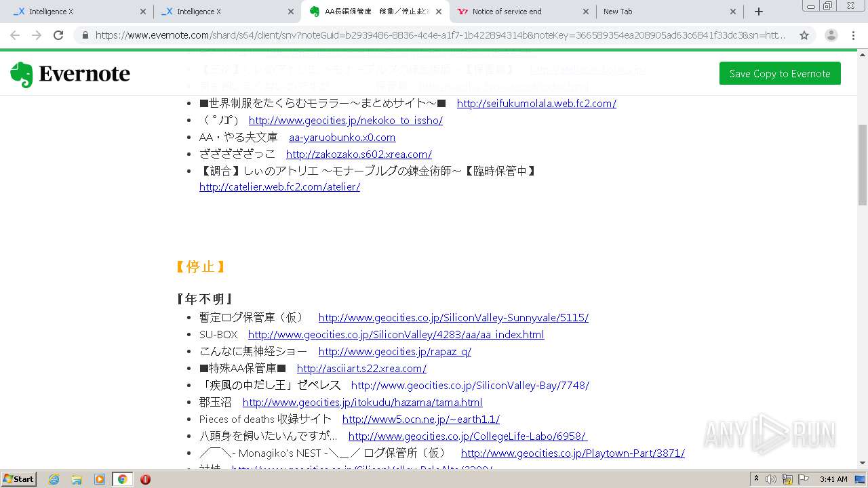Open Chrome profile avatar menu

831,35
